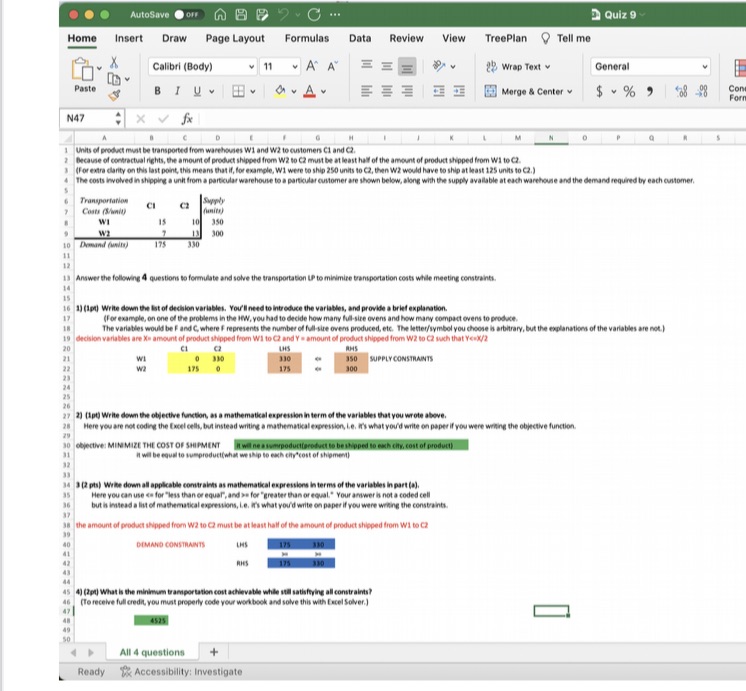Viewport: 746px width, 691px height.
Task: Click the Borders icon
Action: (238, 91)
